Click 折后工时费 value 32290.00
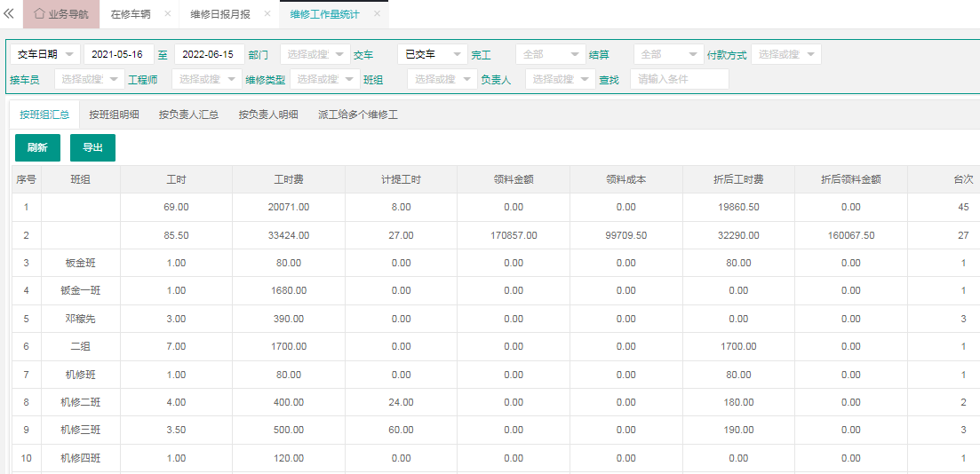The width and height of the screenshot is (980, 474). pos(738,235)
